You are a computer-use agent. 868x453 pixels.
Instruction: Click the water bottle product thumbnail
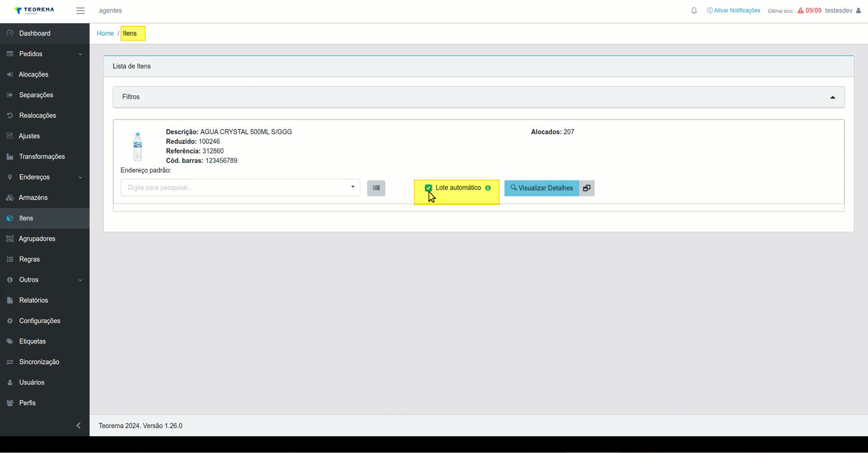[x=138, y=147]
